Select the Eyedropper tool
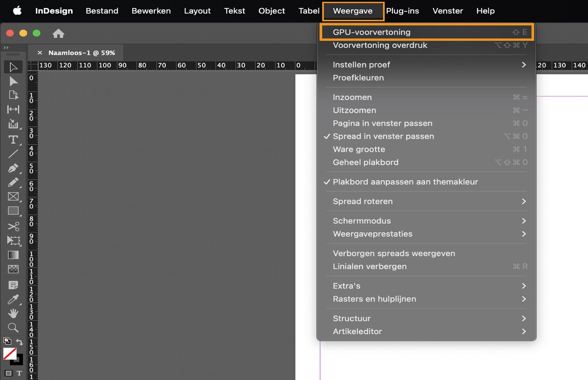Viewport: 588px width, 380px height. pyautogui.click(x=13, y=299)
